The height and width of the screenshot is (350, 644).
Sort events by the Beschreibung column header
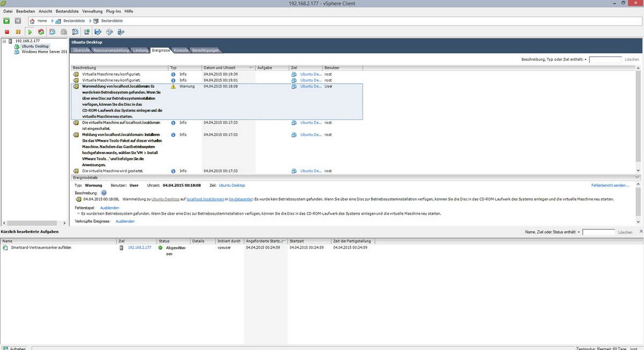pos(120,68)
